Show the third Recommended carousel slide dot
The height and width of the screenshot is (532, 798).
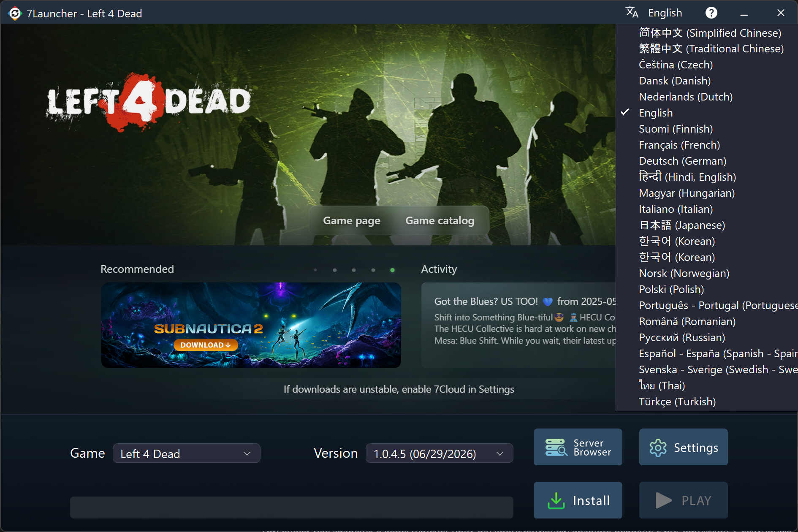pyautogui.click(x=354, y=270)
